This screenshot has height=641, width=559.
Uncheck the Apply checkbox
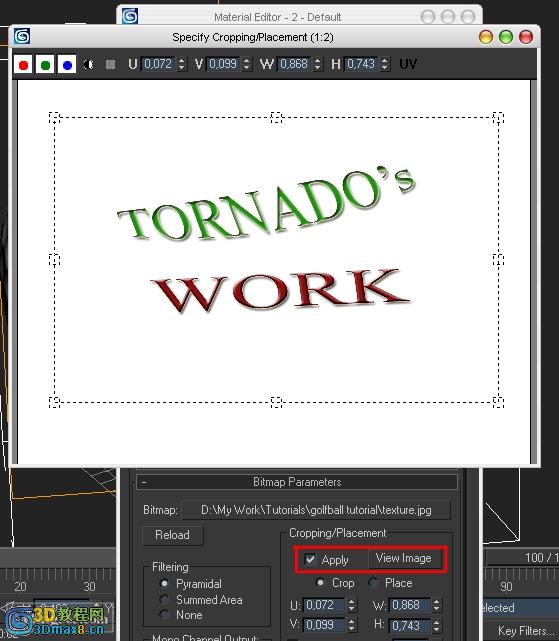click(x=310, y=559)
